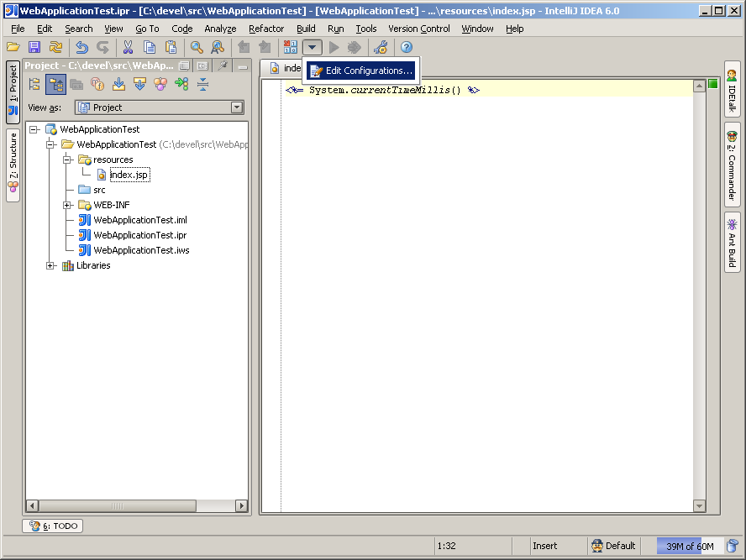This screenshot has width=746, height=560.
Task: Toggle Insert mode in the status bar
Action: [x=544, y=546]
